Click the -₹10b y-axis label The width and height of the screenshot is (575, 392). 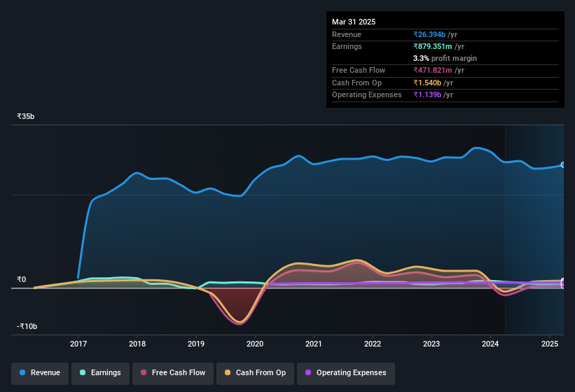pos(27,326)
